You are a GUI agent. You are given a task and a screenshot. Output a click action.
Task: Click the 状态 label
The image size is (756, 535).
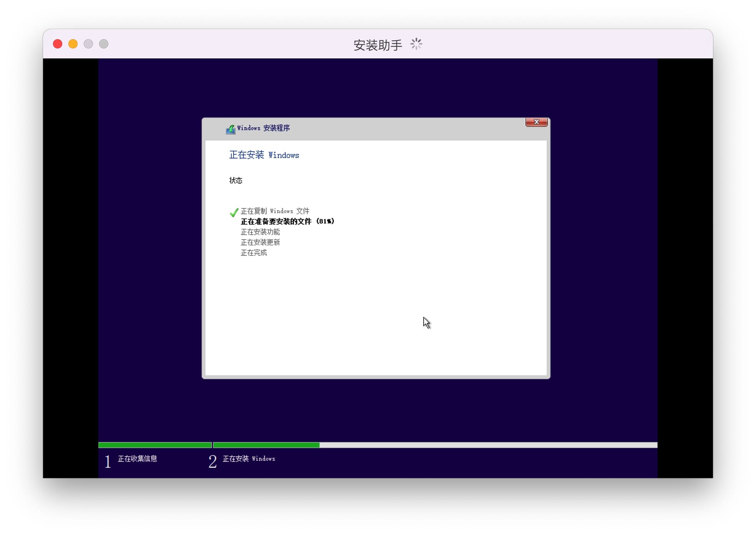(x=235, y=180)
